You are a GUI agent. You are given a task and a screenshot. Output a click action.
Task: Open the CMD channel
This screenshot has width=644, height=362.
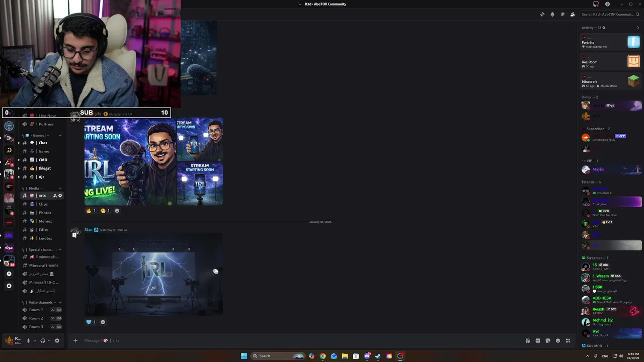click(42, 160)
